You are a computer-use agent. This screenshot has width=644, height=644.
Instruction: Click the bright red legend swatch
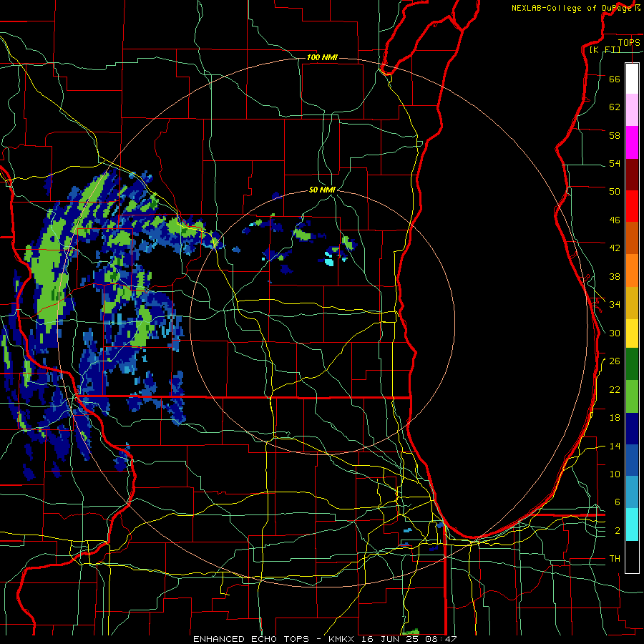632,206
